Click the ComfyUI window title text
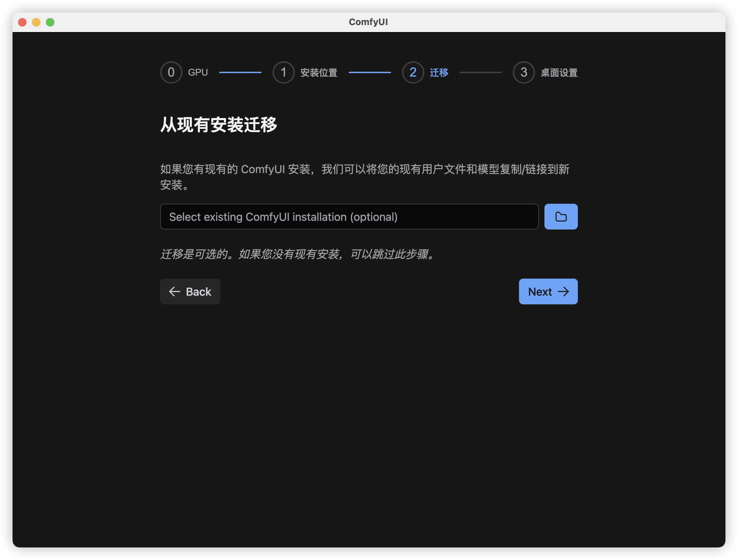The image size is (738, 560). 368,22
